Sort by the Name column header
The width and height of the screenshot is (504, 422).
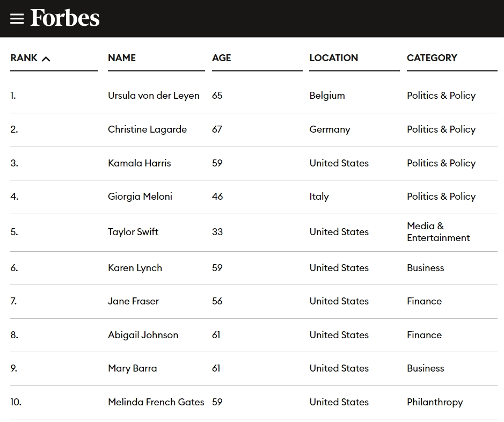pyautogui.click(x=122, y=58)
